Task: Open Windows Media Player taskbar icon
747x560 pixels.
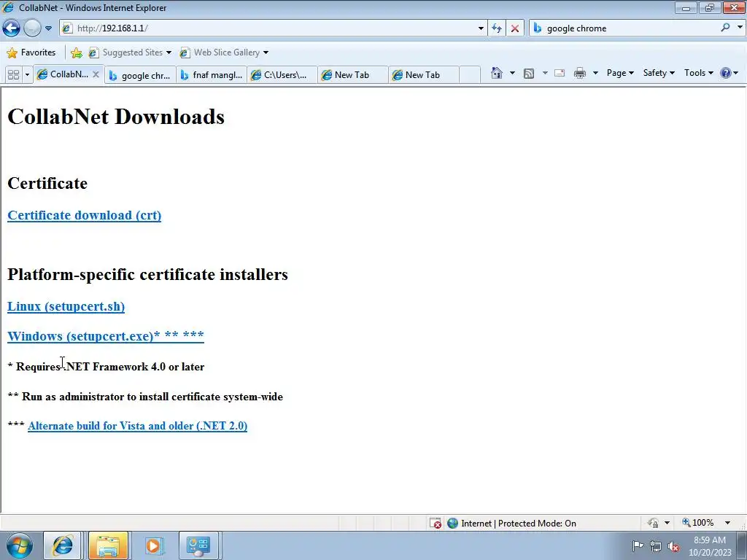Action: tap(153, 545)
